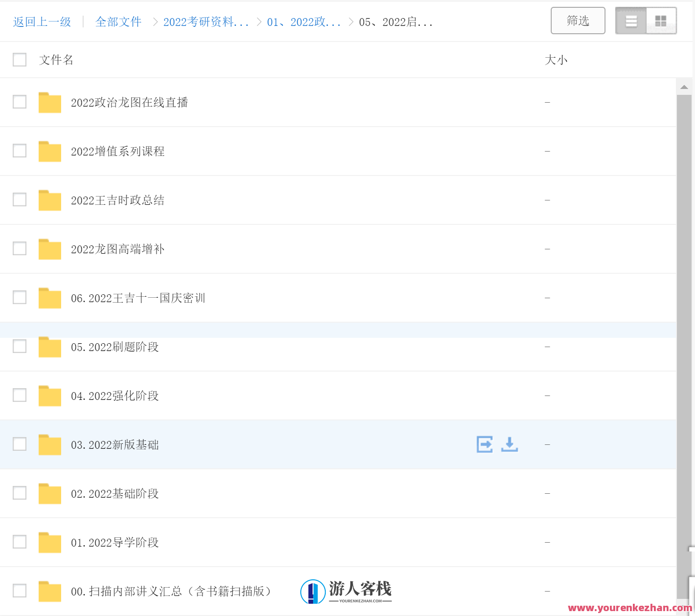695x616 pixels.
Task: Check the checkbox for 05.2022刷题阶段
Action: [19, 346]
